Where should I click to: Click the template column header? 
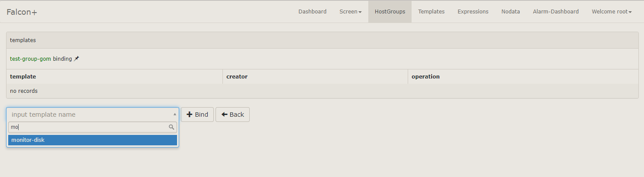pyautogui.click(x=23, y=77)
